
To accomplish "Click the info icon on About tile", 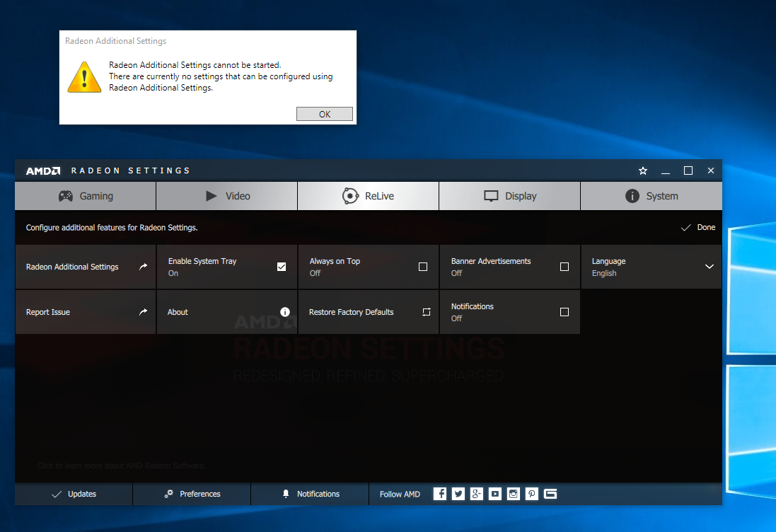I will 285,312.
